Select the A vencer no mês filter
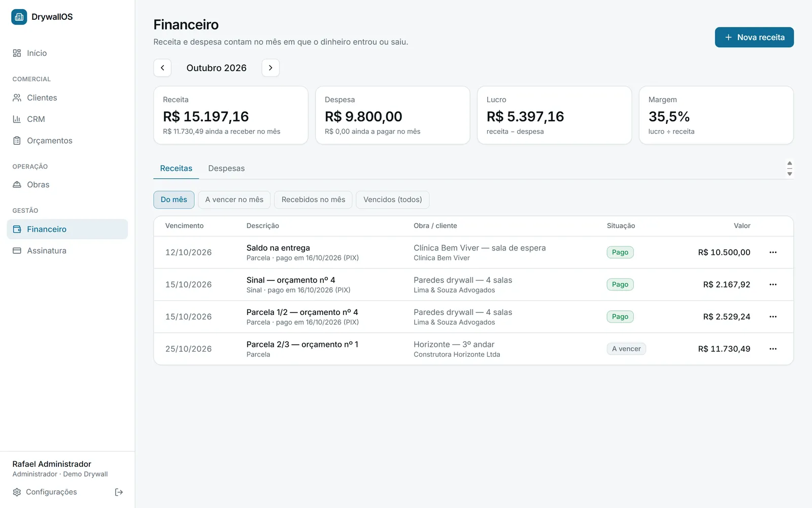 point(234,200)
